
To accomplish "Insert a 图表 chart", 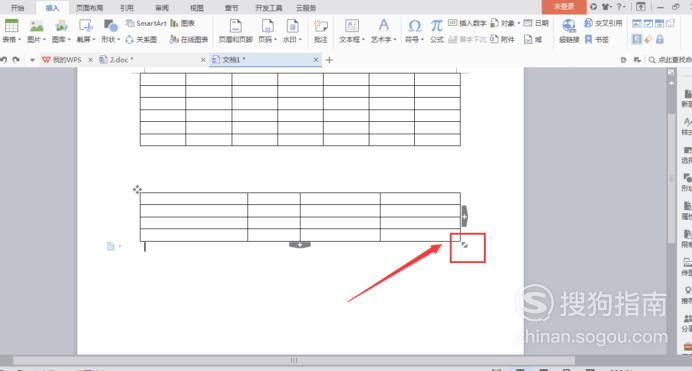I will pos(182,23).
